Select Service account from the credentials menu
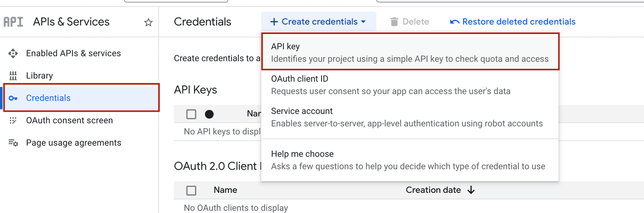The height and width of the screenshot is (213, 644). pos(302,111)
